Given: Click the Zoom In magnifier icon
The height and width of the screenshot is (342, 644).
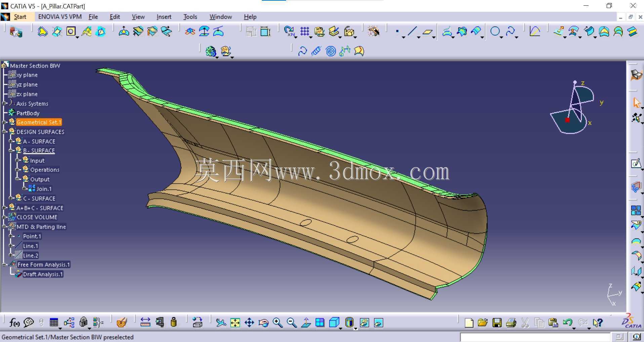Looking at the screenshot, I should tap(278, 323).
